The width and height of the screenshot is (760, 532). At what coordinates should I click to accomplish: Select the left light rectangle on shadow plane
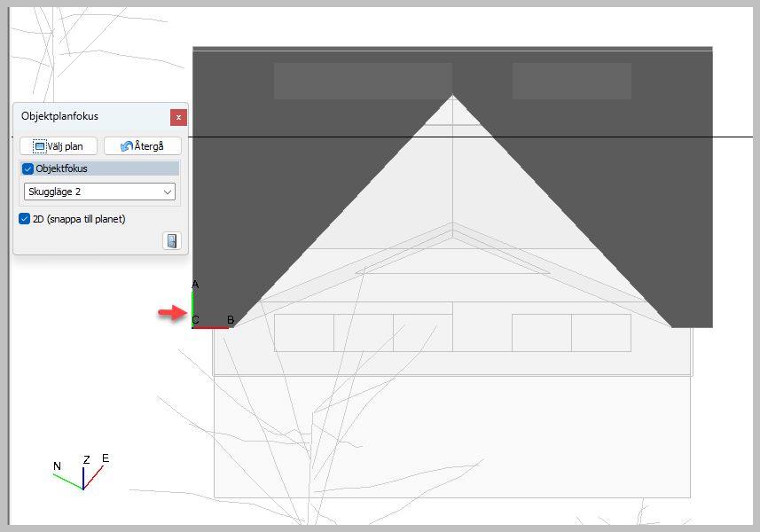(362, 81)
